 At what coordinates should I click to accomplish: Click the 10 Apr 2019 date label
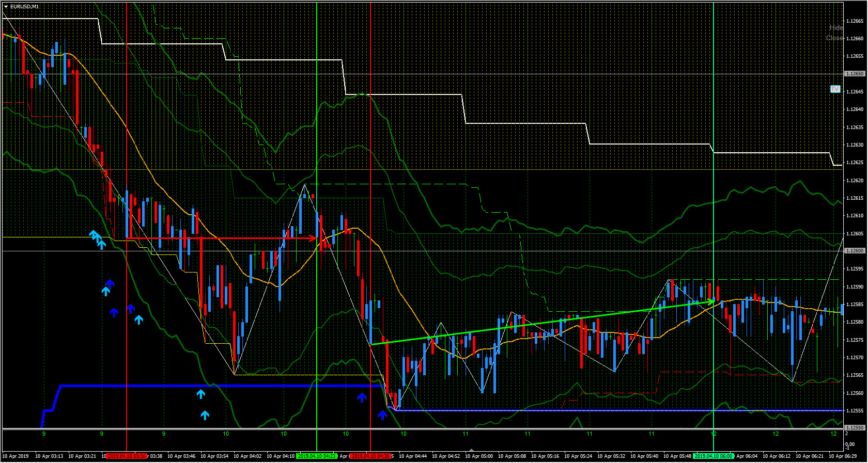16,456
